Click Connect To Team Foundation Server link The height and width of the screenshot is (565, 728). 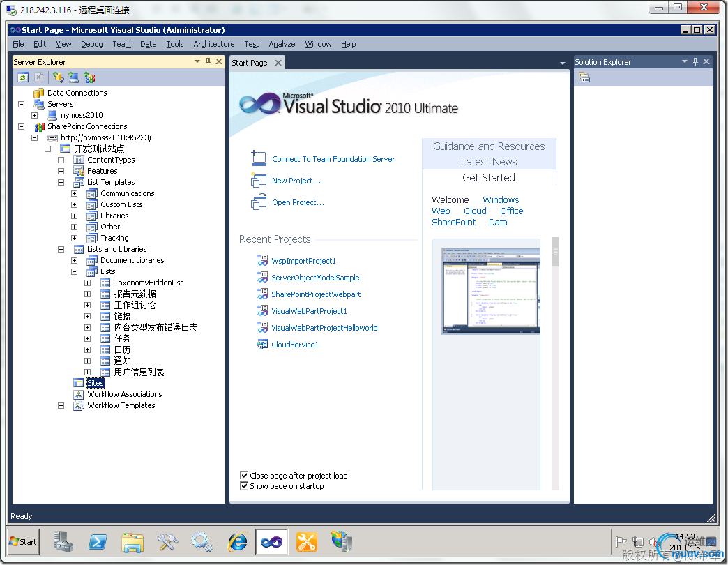click(x=333, y=159)
